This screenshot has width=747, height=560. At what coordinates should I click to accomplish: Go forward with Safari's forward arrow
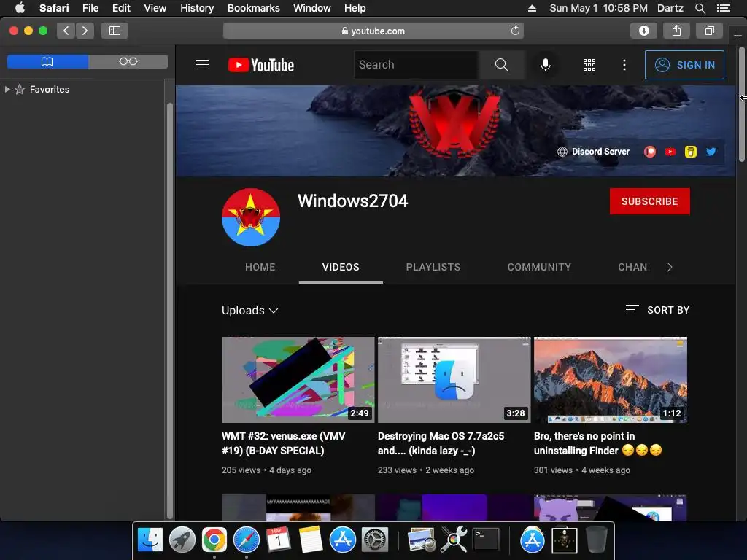(x=85, y=31)
